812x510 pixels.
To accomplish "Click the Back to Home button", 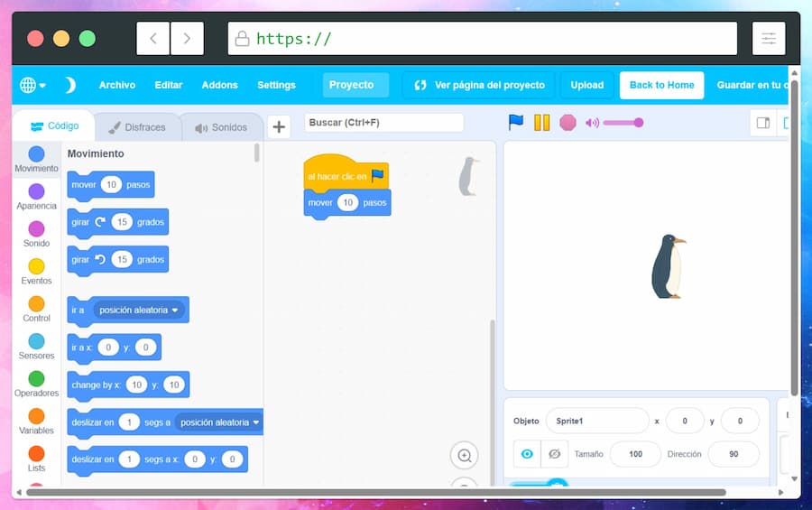I will (661, 85).
